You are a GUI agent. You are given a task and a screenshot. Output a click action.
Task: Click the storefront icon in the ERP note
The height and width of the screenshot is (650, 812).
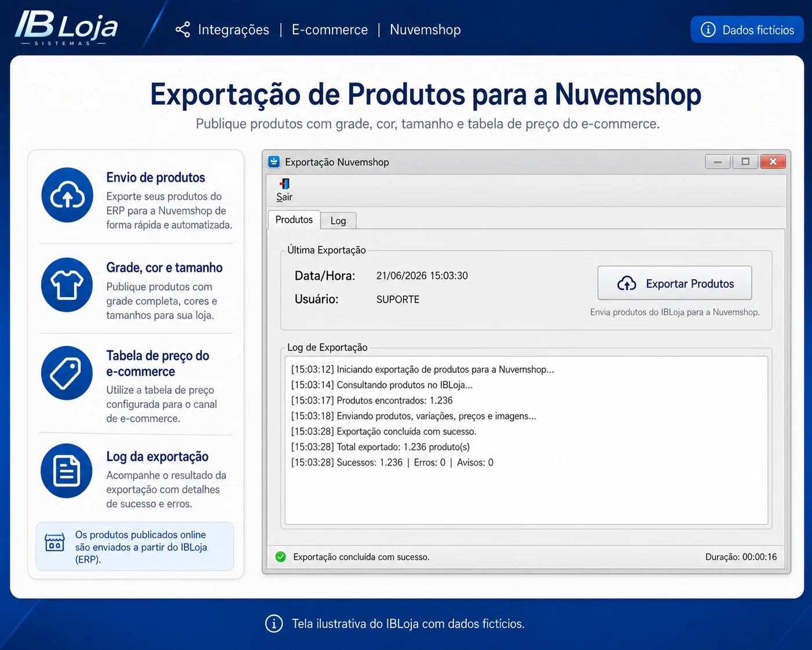tap(55, 542)
